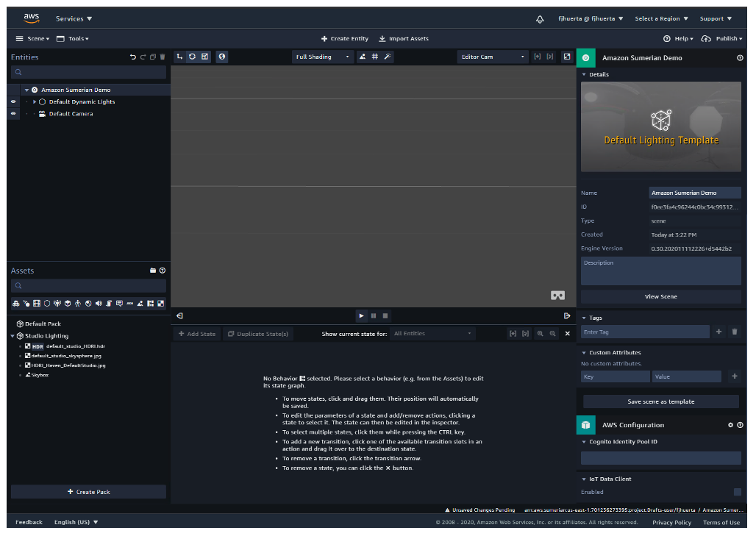Click the Enter Tag input field
The height and width of the screenshot is (536, 756).
[645, 332]
